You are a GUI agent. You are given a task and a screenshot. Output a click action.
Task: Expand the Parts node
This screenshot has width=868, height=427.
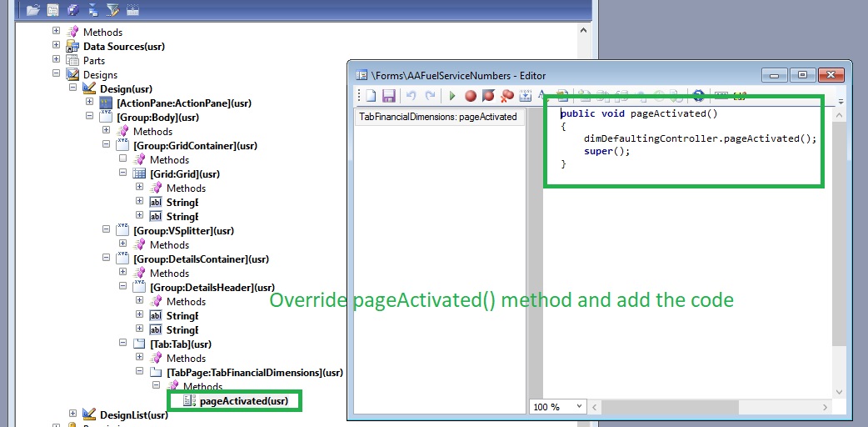click(56, 59)
